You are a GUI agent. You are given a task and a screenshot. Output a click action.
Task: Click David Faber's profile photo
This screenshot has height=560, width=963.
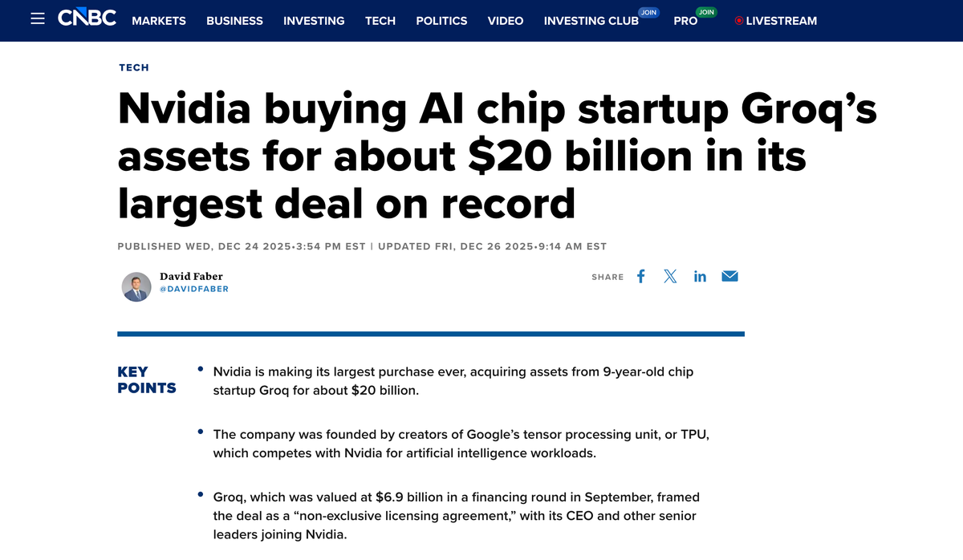point(136,286)
